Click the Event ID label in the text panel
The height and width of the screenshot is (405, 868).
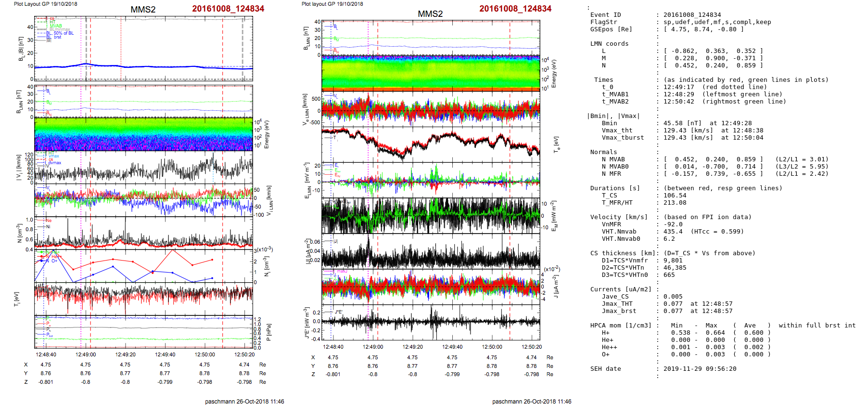coord(605,15)
